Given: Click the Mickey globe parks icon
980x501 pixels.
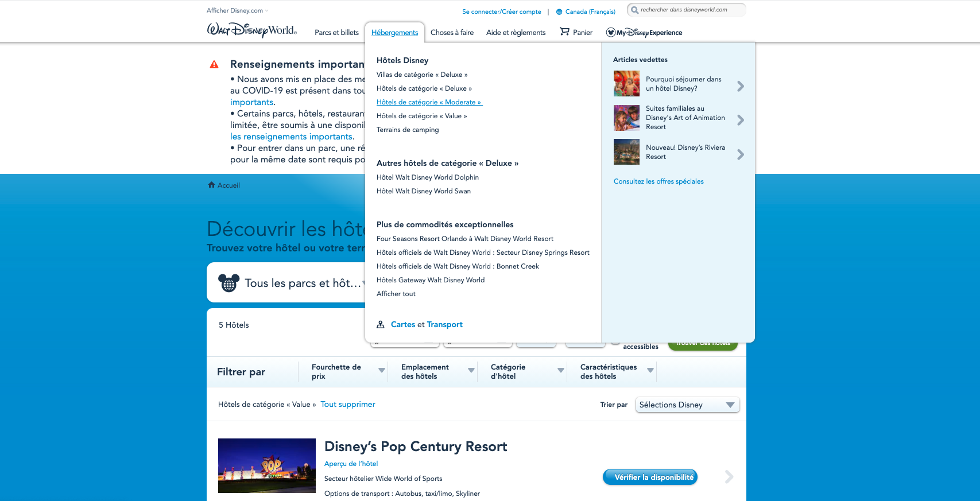Looking at the screenshot, I should (x=228, y=283).
